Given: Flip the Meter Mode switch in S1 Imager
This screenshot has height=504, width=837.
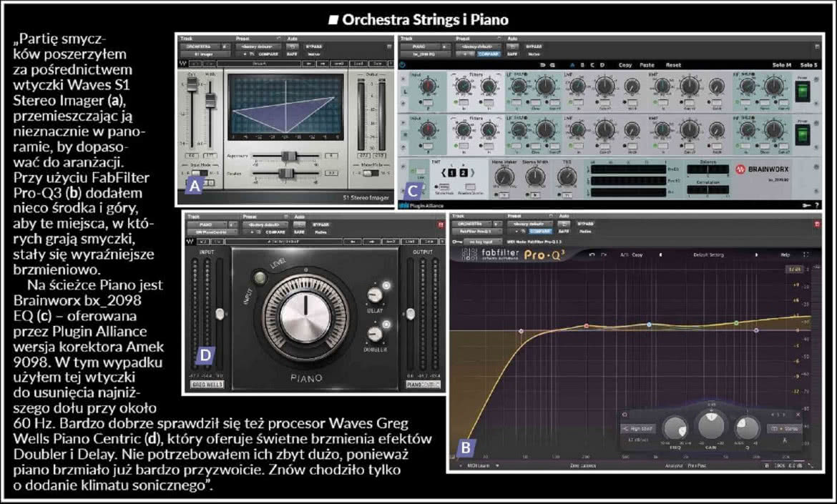Looking at the screenshot, I should click(x=370, y=173).
